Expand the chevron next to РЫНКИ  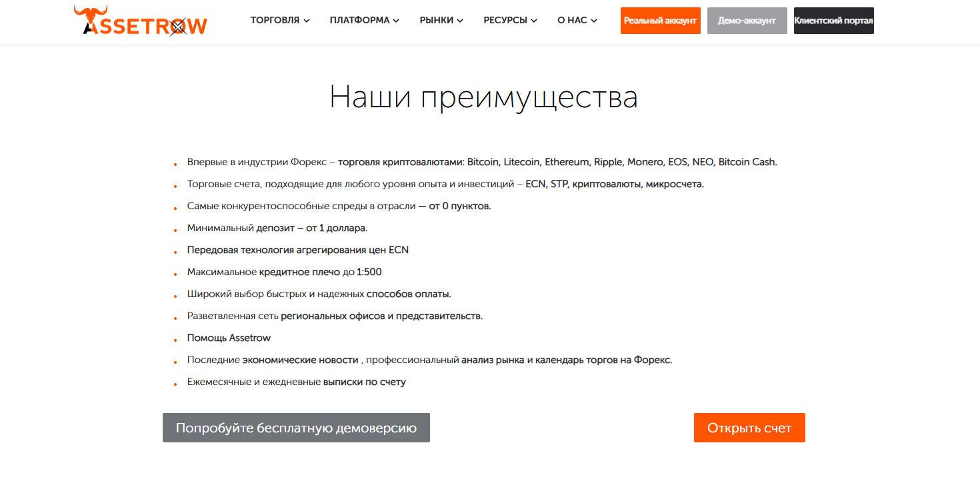[460, 21]
